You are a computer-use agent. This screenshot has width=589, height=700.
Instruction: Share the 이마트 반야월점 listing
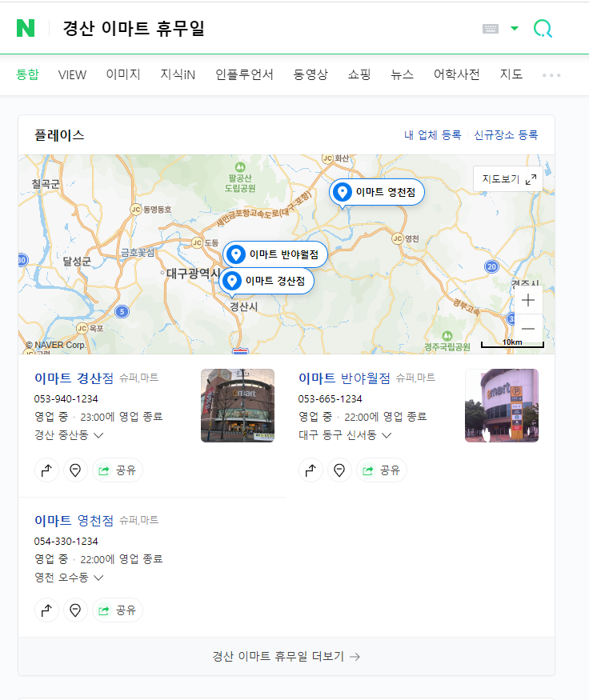382,470
